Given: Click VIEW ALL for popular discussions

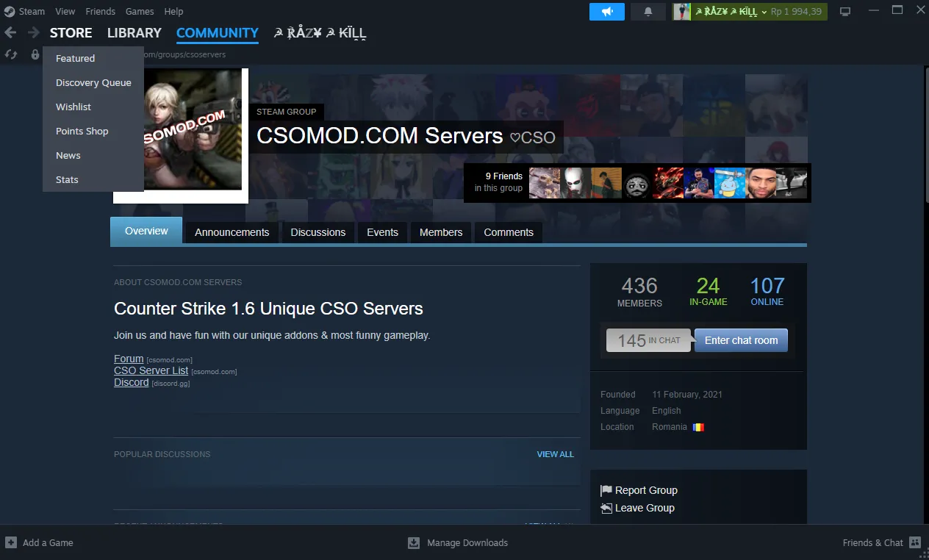Looking at the screenshot, I should pos(556,454).
